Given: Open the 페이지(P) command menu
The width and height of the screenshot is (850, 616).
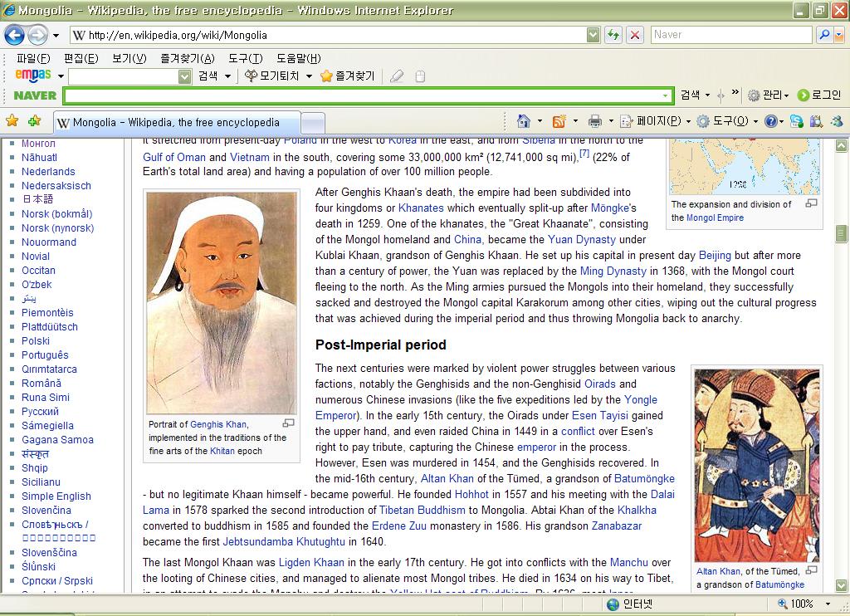Looking at the screenshot, I should tap(656, 121).
